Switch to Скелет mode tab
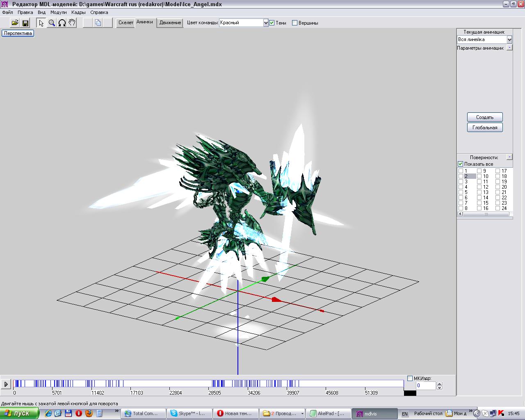This screenshot has height=420, width=525. pos(126,23)
